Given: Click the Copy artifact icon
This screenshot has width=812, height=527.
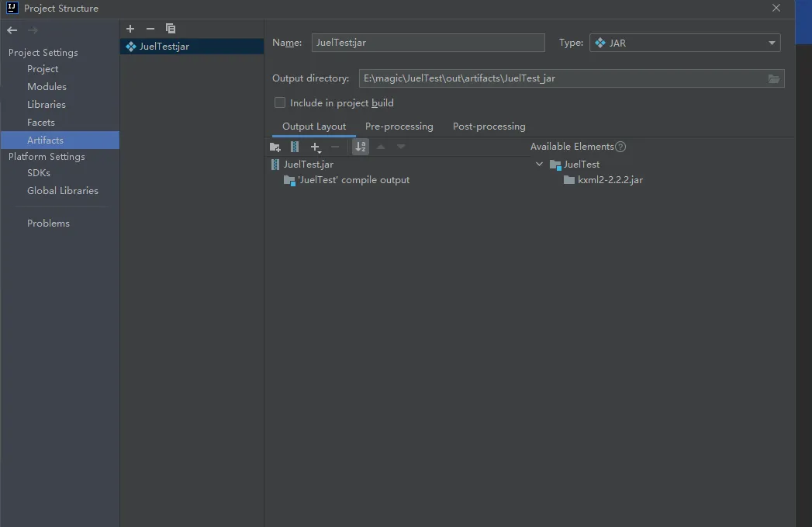Looking at the screenshot, I should pyautogui.click(x=171, y=29).
